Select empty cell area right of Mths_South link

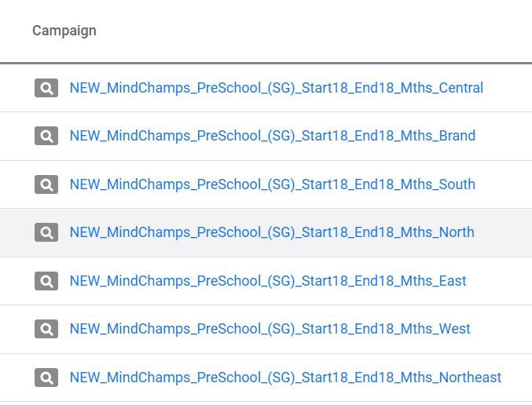[504, 184]
